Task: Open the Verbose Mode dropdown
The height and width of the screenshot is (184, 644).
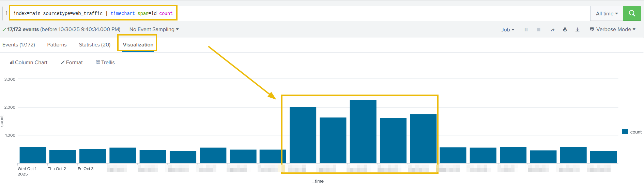Action: coord(613,29)
